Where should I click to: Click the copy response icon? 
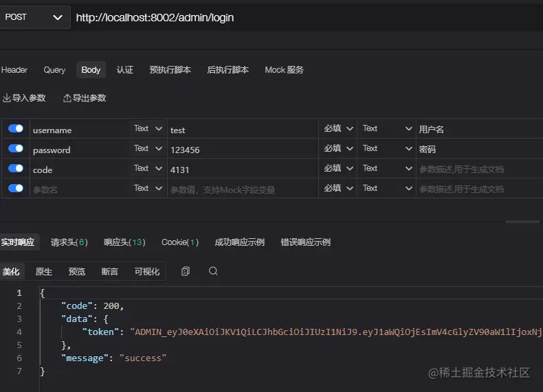[x=186, y=271]
